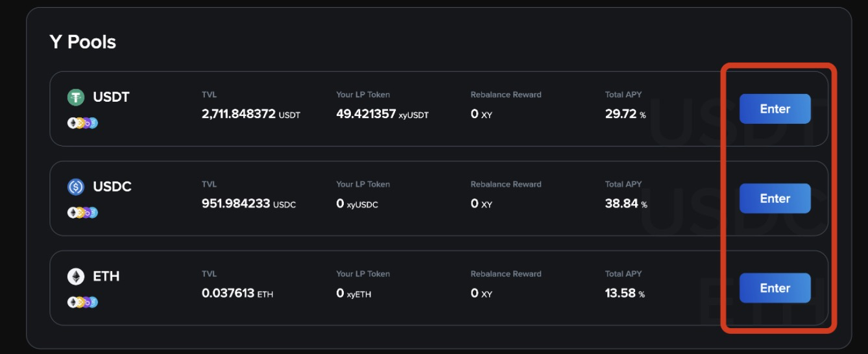Screen dimensions: 868x354
Task: Click the USDC pool name label
Action: [112, 187]
